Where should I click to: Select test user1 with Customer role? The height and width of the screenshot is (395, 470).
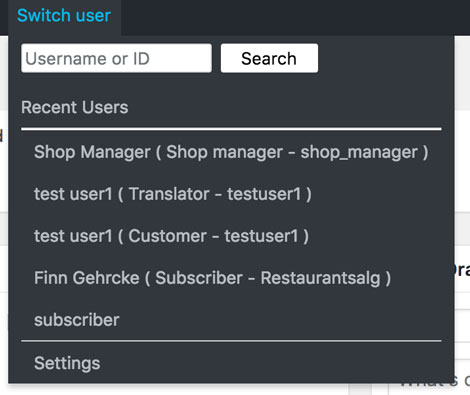point(171,236)
